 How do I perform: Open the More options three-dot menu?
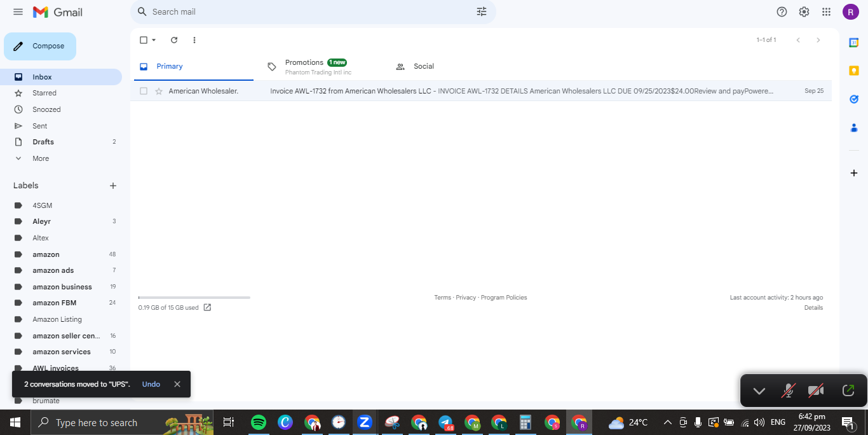click(194, 40)
